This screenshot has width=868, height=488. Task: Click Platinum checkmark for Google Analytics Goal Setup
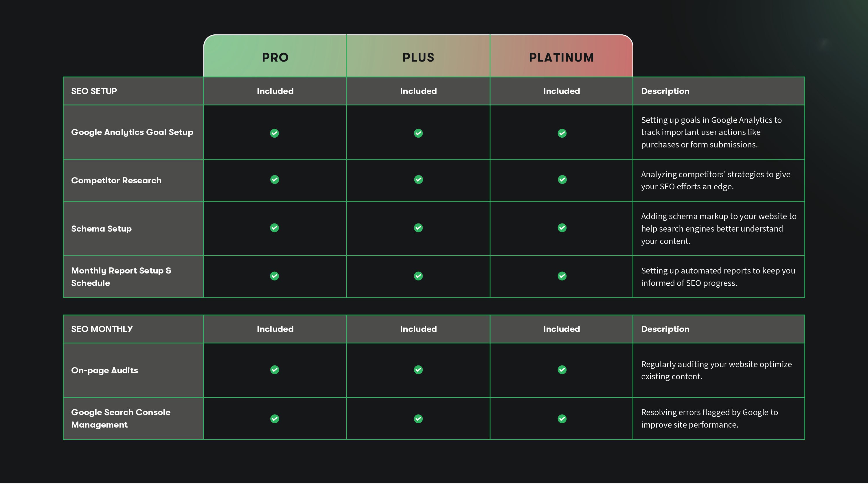[562, 133]
